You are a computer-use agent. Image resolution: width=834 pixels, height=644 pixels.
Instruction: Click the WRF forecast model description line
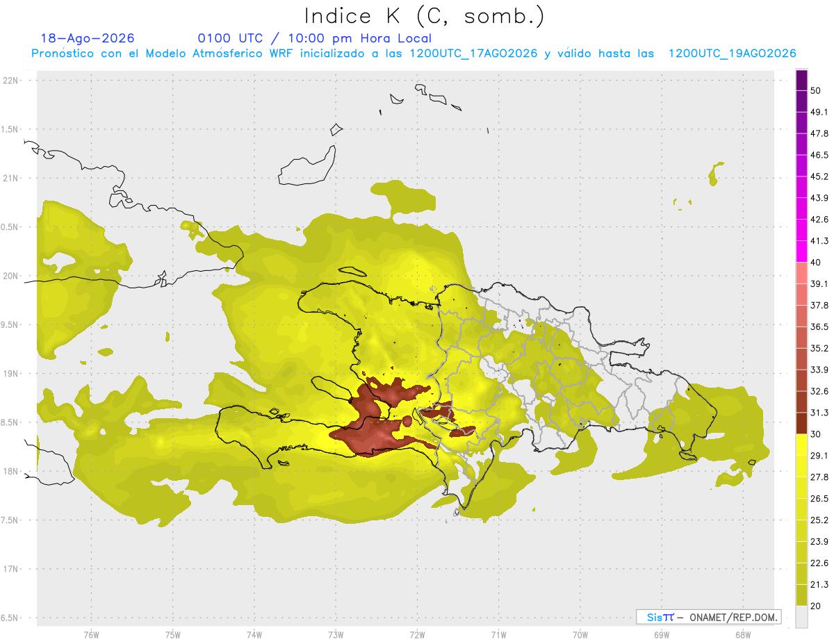coord(414,53)
